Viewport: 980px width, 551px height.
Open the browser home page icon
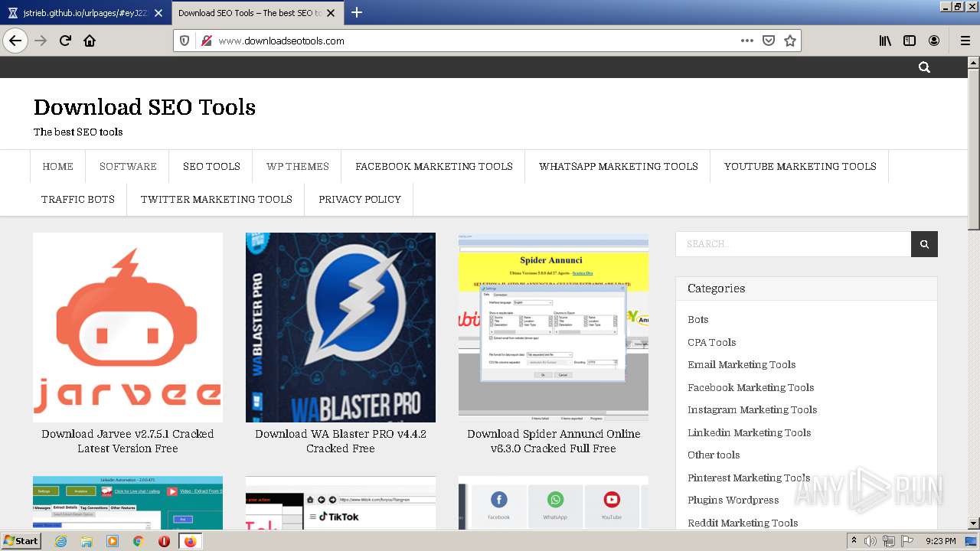(90, 41)
